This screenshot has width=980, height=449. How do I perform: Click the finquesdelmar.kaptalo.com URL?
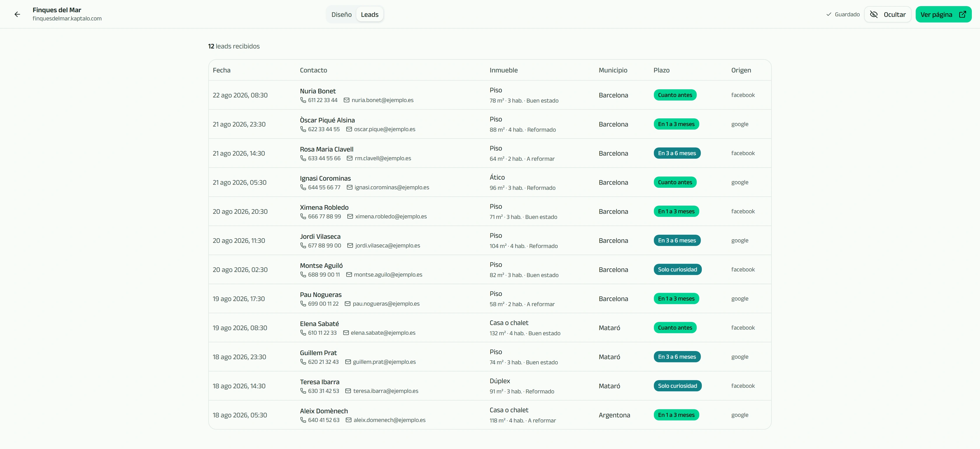click(67, 19)
